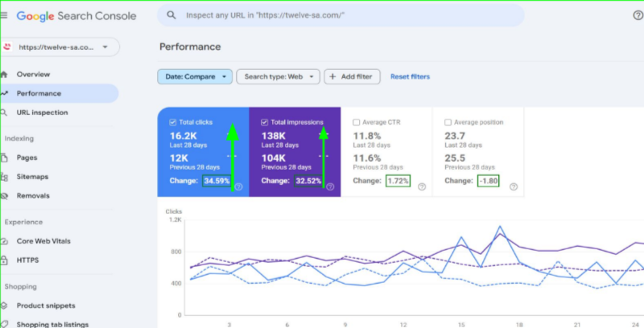Click the Core Web Vitals gauge icon
The width and height of the screenshot is (644, 328).
[x=4, y=241]
